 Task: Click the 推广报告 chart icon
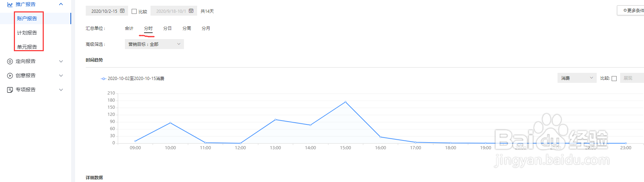click(10, 5)
